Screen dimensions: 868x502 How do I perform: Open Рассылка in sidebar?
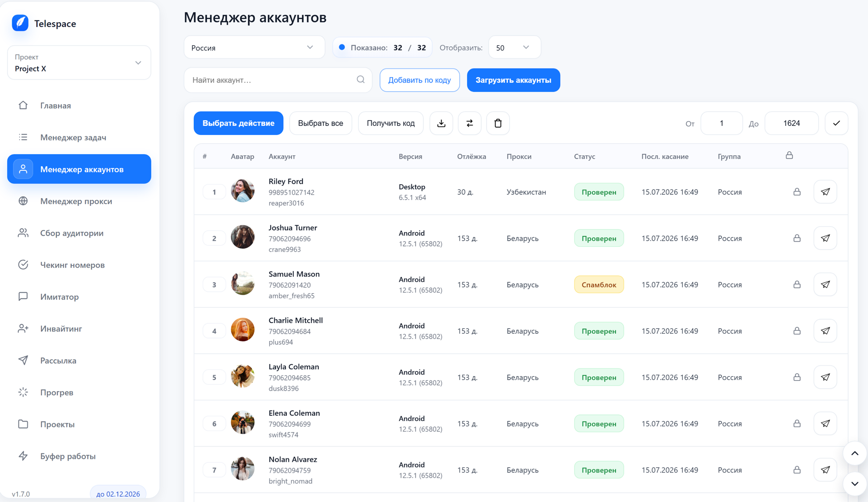79,360
